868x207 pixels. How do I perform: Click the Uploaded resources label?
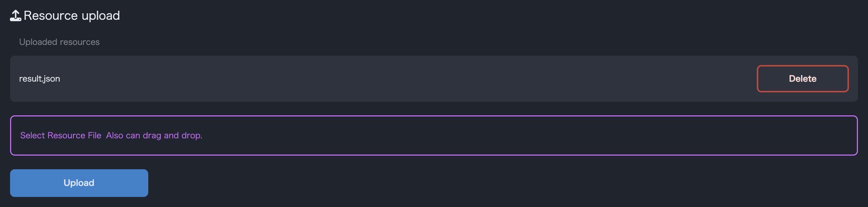59,42
